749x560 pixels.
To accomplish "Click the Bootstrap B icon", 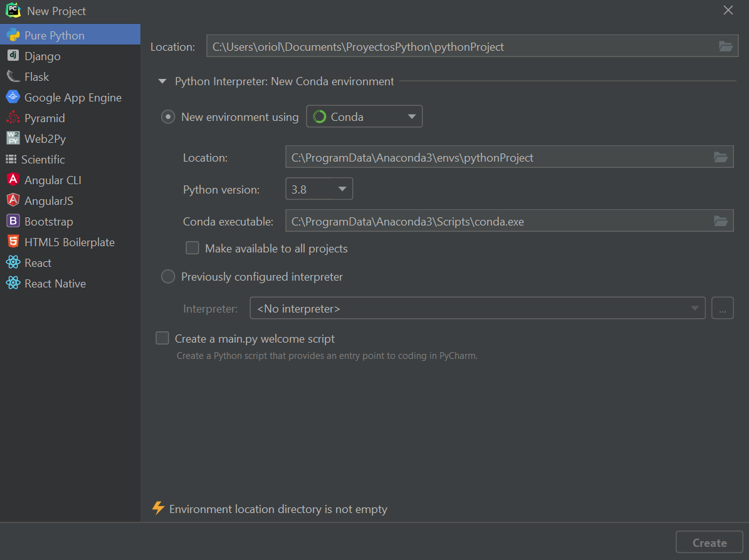I will pyautogui.click(x=13, y=221).
